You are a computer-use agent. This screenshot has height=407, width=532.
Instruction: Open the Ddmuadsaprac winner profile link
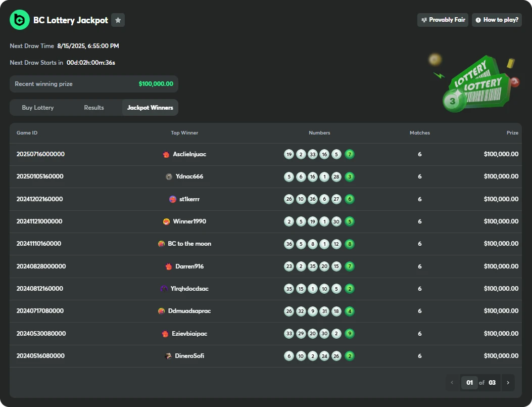189,311
